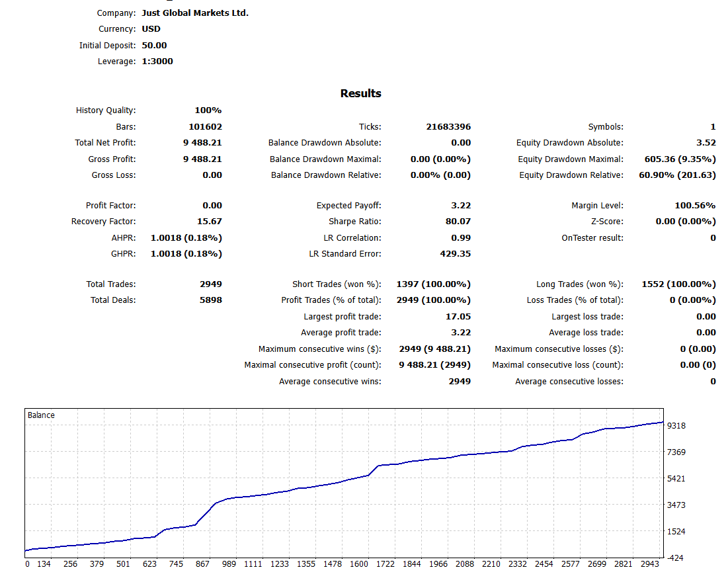The image size is (728, 584).
Task: Click the 'Balance' chart legend label
Action: point(41,415)
